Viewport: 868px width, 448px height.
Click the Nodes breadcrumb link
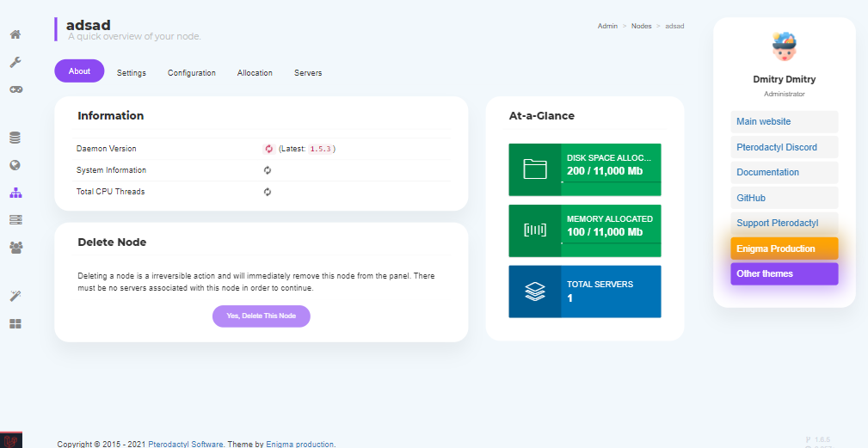pyautogui.click(x=641, y=26)
